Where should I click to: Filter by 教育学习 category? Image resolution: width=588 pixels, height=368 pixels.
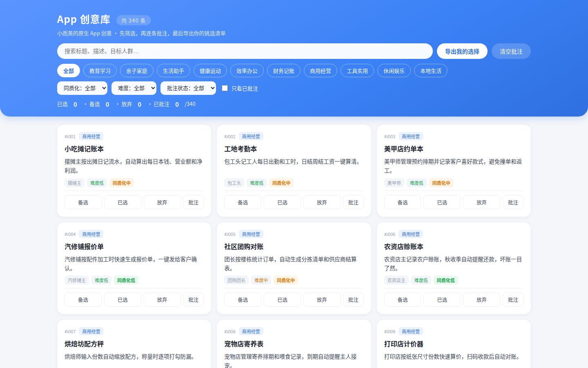(x=100, y=71)
